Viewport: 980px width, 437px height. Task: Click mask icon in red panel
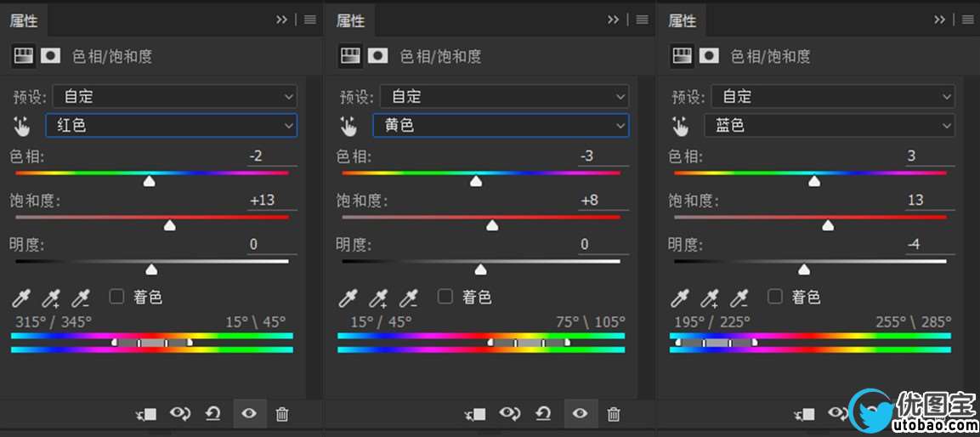point(50,55)
